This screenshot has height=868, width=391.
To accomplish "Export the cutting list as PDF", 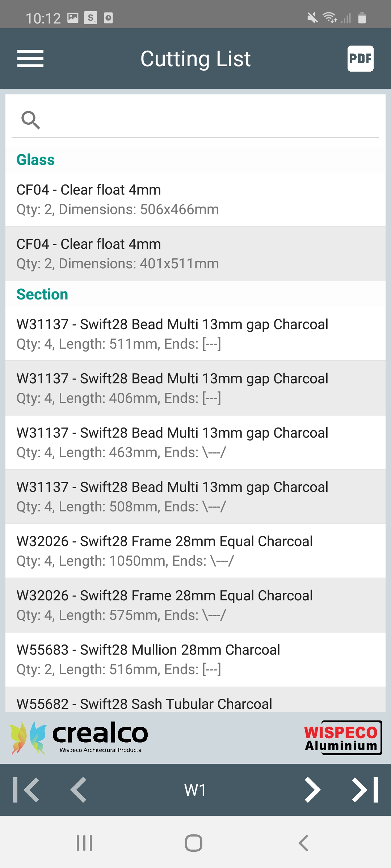I will [x=360, y=59].
